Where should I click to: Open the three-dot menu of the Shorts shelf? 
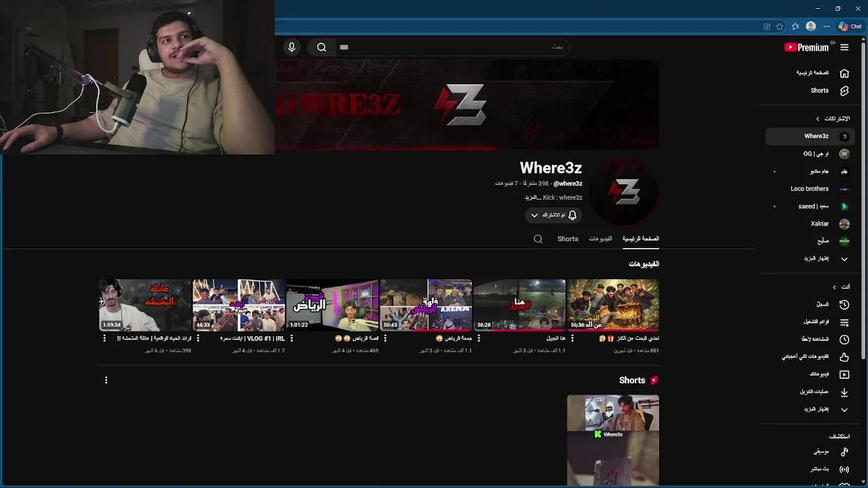[106, 380]
